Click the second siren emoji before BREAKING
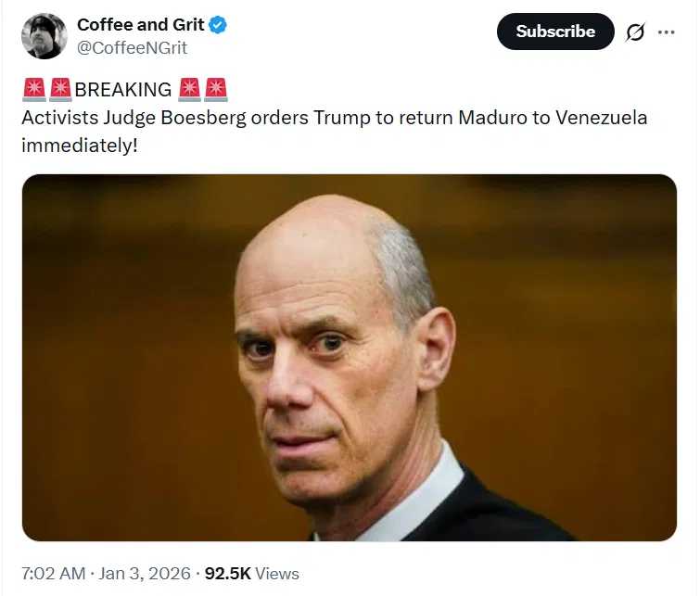 (60, 89)
